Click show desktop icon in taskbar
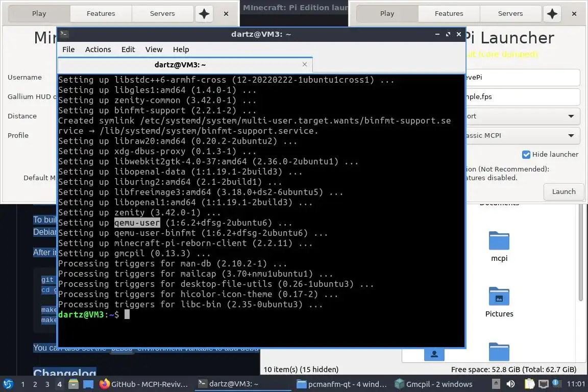588x392 pixels. point(88,384)
